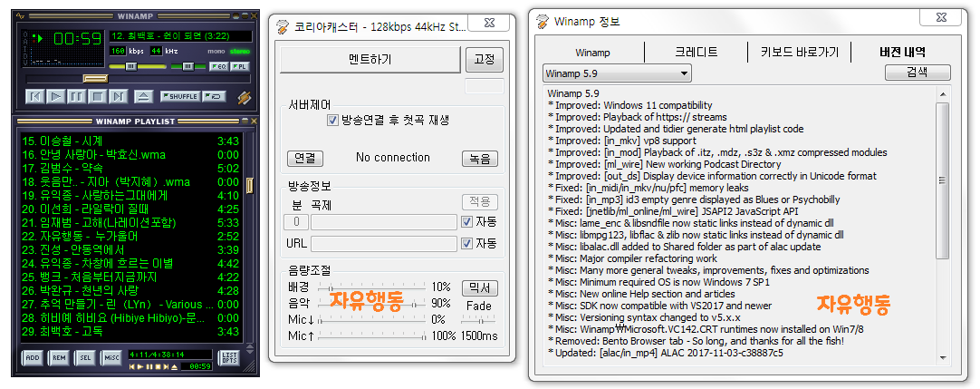The height and width of the screenshot is (389, 980).
Task: Click playlist SEL button
Action: pyautogui.click(x=85, y=357)
